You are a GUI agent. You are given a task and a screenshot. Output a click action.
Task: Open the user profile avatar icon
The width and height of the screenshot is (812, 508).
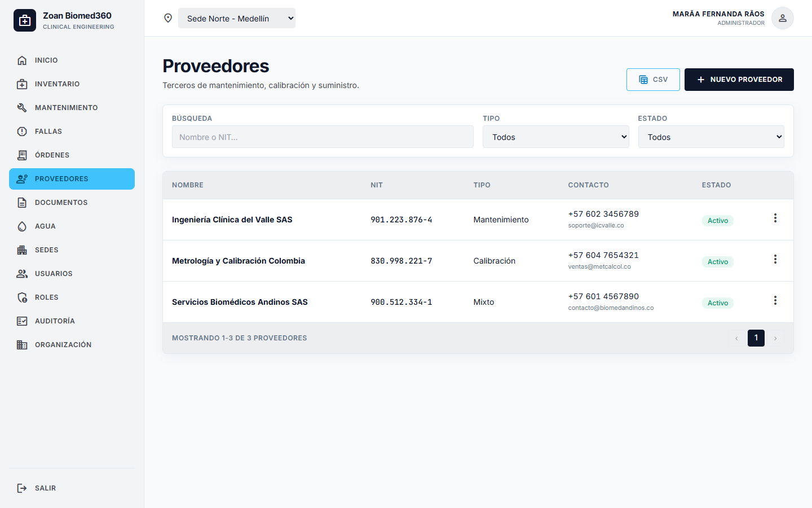(783, 18)
